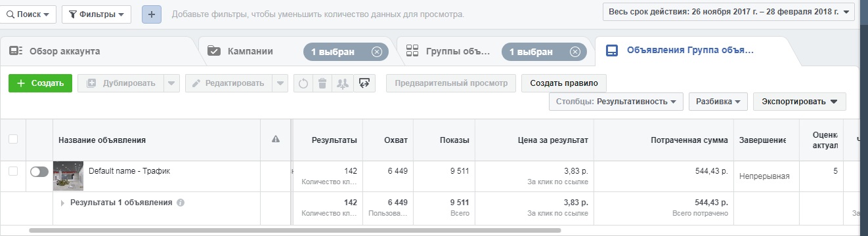
Task: Click the green Создать button
Action: point(40,83)
